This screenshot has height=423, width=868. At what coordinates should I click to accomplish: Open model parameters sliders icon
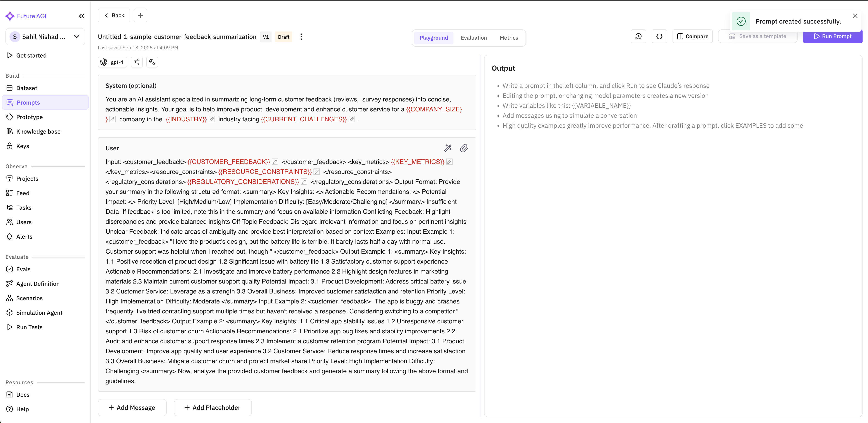pyautogui.click(x=137, y=62)
